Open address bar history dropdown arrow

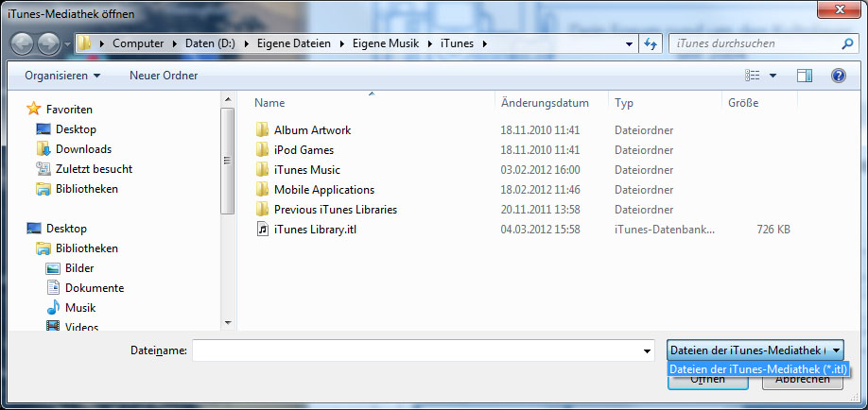(x=629, y=43)
